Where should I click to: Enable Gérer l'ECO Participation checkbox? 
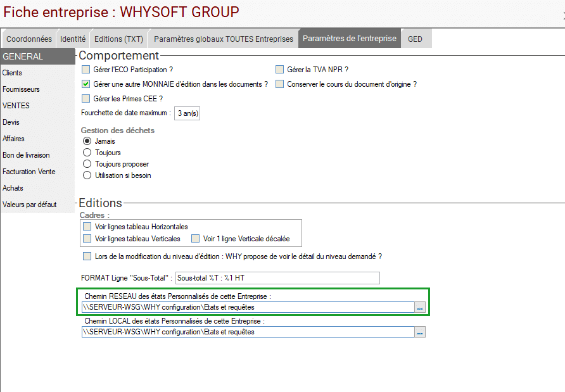click(x=86, y=69)
